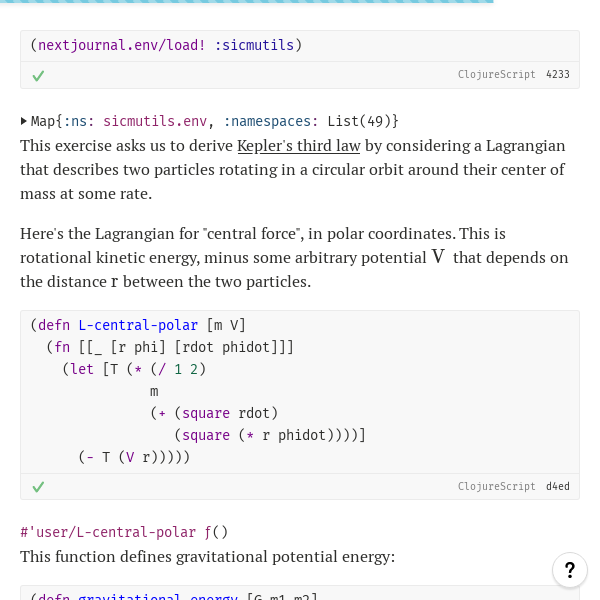Image resolution: width=600 pixels, height=600 pixels.
Task: Click the ClojureScript label of the first cell
Action: coord(496,74)
